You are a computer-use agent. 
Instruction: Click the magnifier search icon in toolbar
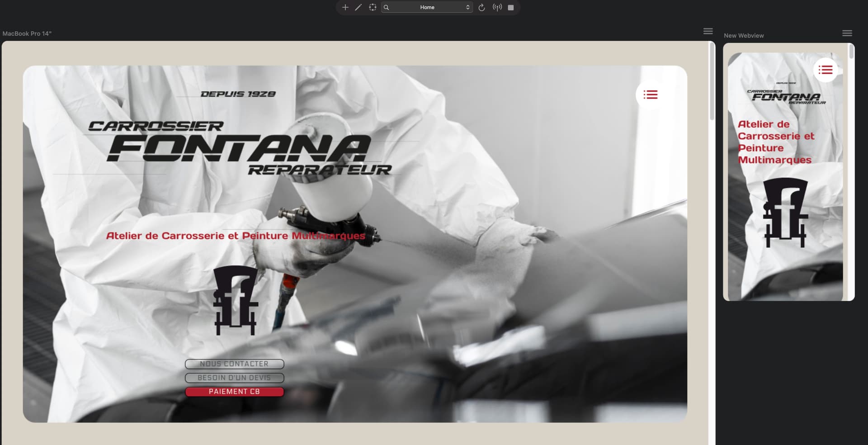387,7
